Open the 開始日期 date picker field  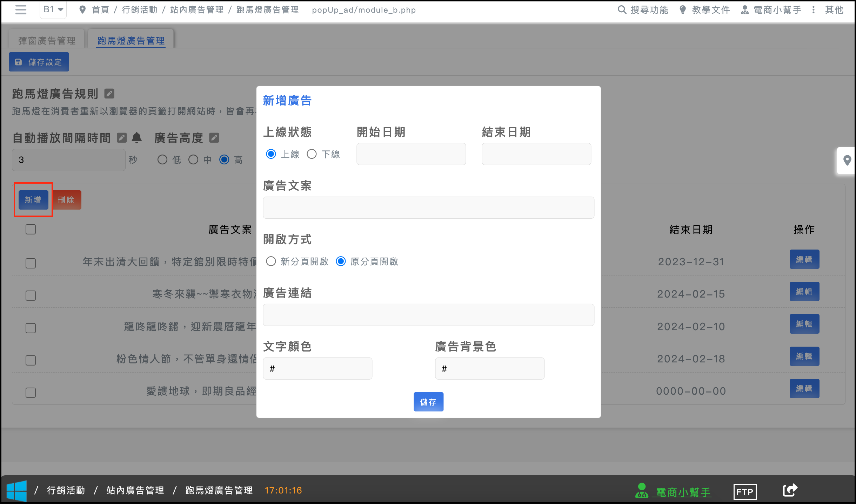tap(411, 154)
